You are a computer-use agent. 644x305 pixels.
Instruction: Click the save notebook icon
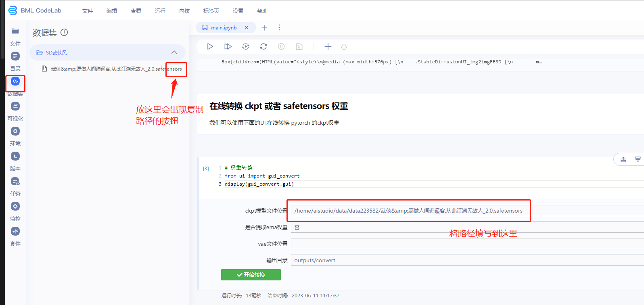coord(299,46)
